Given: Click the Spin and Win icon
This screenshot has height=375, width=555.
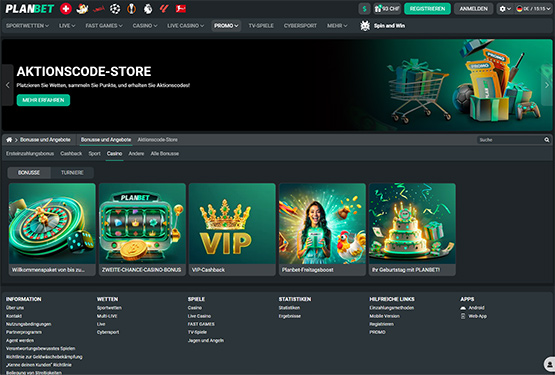Looking at the screenshot, I should point(365,25).
